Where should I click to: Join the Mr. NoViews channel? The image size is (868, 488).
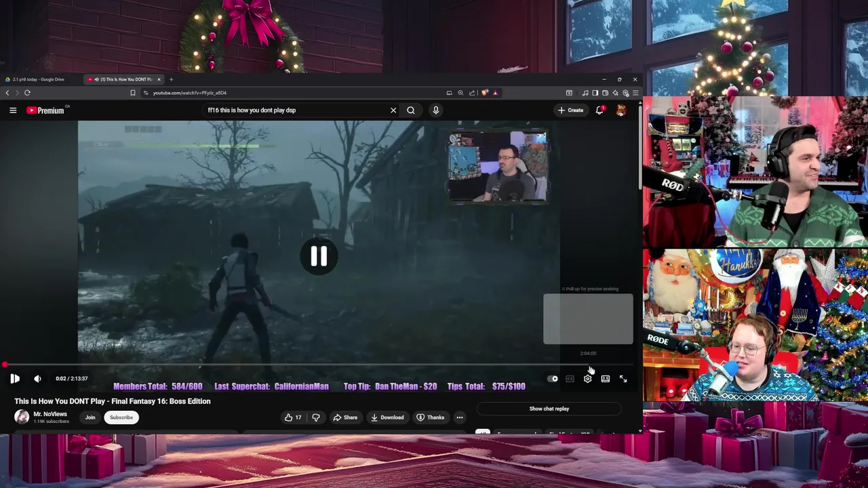[x=90, y=418]
